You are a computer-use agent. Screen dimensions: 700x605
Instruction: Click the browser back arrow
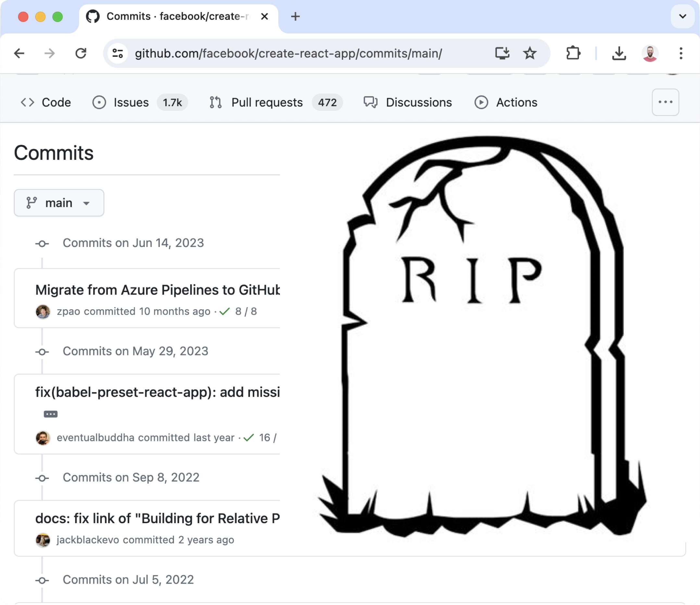(19, 53)
